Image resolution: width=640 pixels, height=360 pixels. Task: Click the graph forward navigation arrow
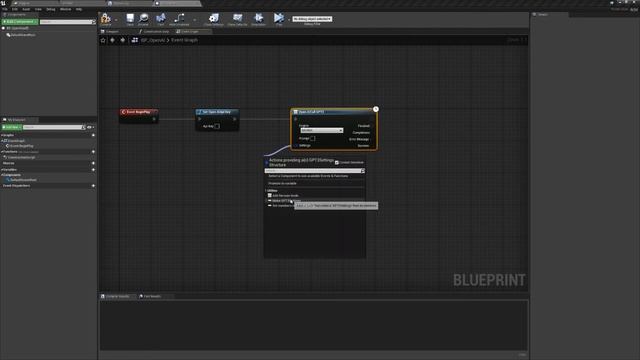122,40
